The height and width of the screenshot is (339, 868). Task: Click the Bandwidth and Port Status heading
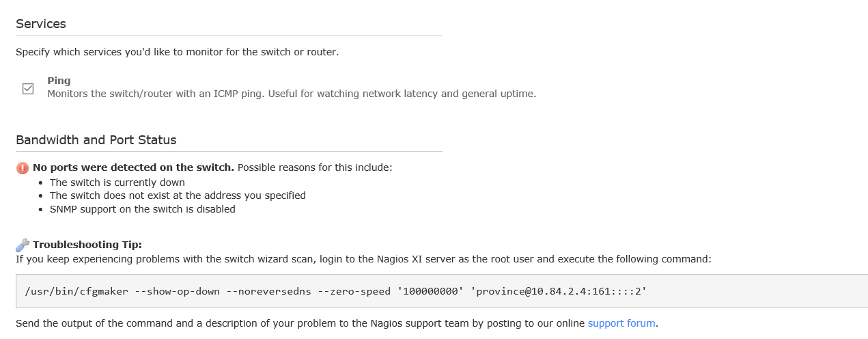(96, 140)
